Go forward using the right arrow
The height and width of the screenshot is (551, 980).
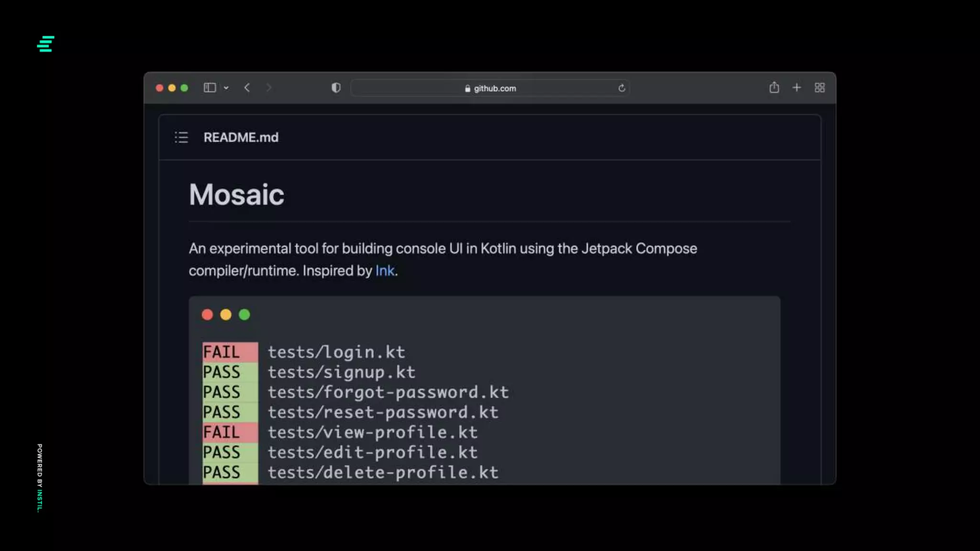[268, 88]
